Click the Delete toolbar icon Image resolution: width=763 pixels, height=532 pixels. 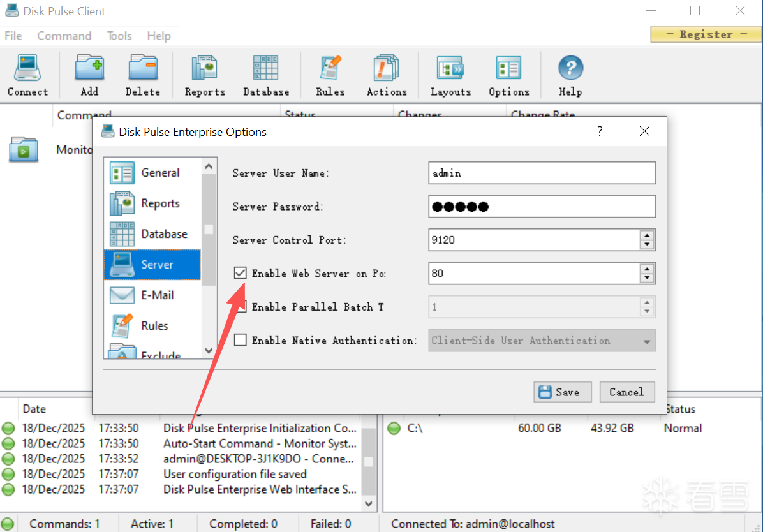coord(142,76)
